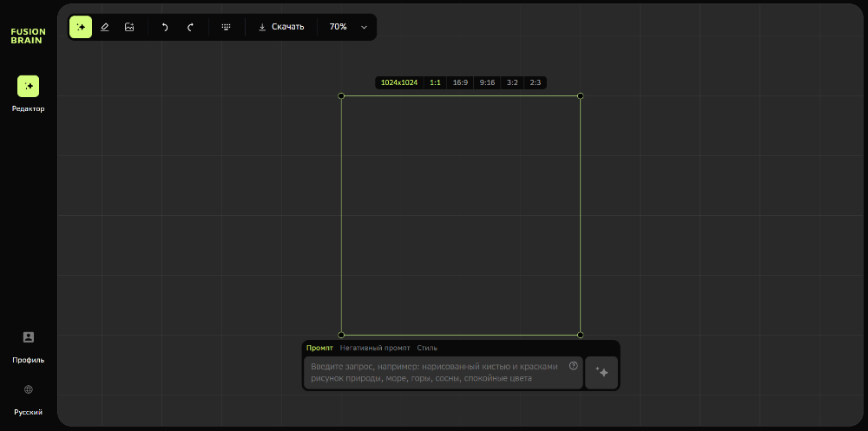Switch to the Негативный промпт tab
This screenshot has height=431, width=868.
click(x=375, y=348)
